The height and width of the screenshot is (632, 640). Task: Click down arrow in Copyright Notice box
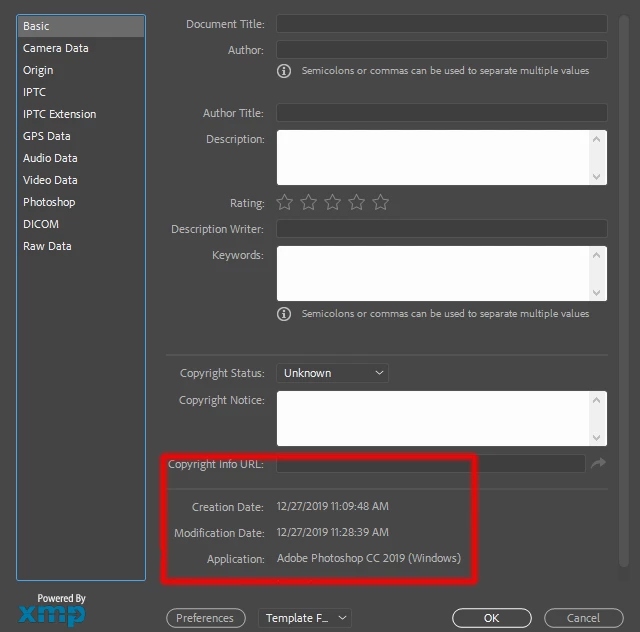pos(596,437)
